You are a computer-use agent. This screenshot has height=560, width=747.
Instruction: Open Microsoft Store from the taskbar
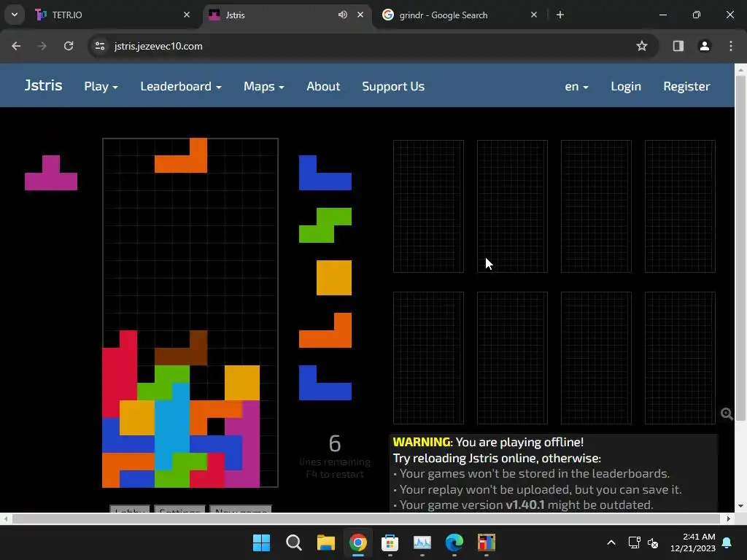pyautogui.click(x=390, y=542)
